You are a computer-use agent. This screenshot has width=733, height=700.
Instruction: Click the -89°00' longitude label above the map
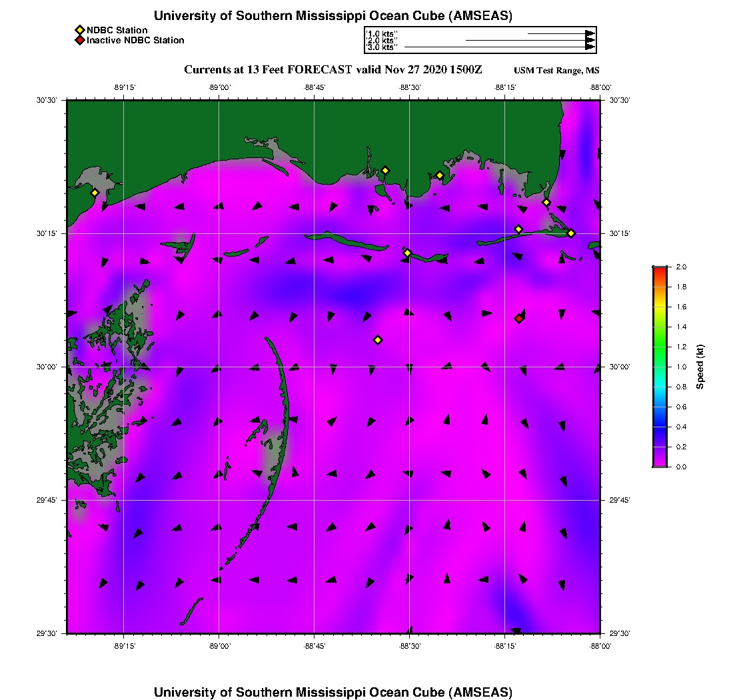click(x=219, y=87)
